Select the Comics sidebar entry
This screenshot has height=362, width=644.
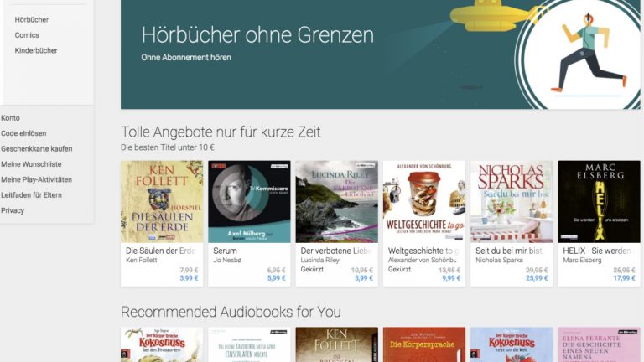pos(27,35)
